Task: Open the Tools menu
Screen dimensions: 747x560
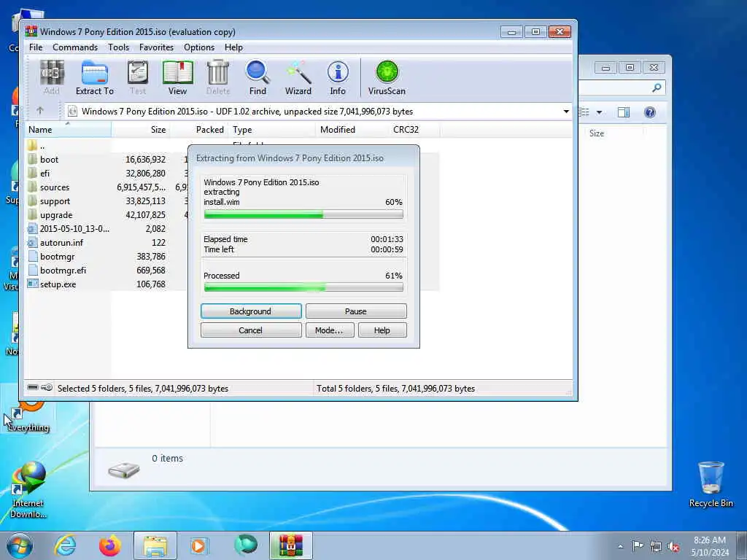Action: click(118, 47)
